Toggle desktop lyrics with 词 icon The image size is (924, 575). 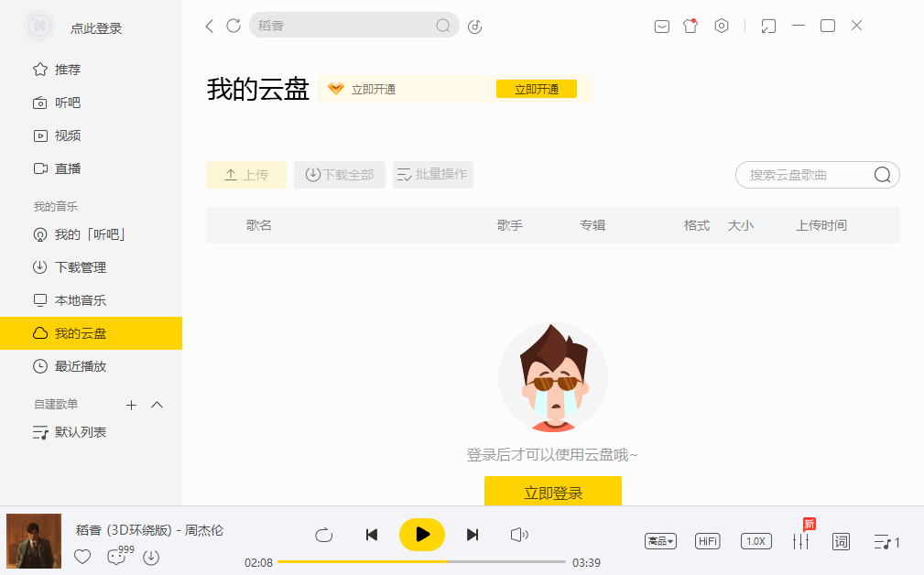tap(841, 541)
